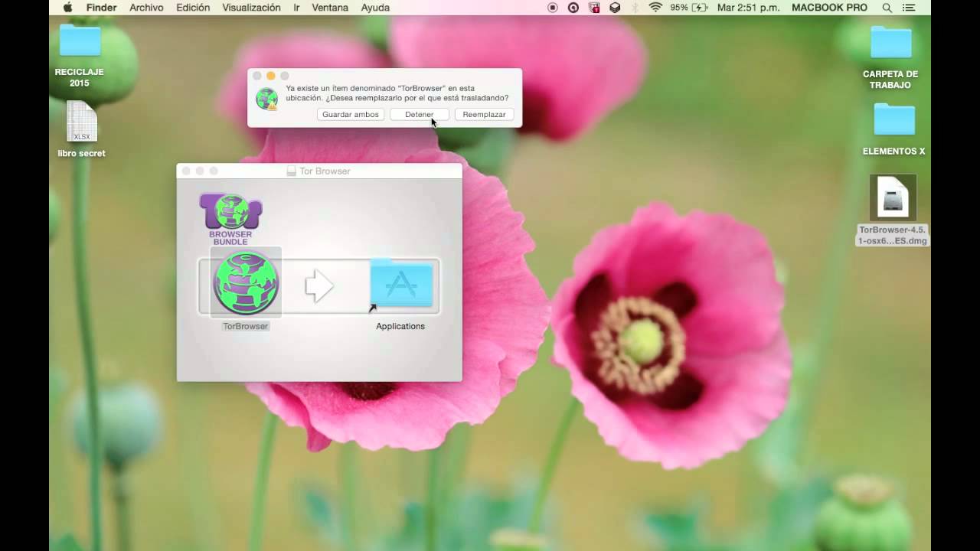Select the ELEMENTOS X folder
The image size is (980, 551).
(x=894, y=120)
